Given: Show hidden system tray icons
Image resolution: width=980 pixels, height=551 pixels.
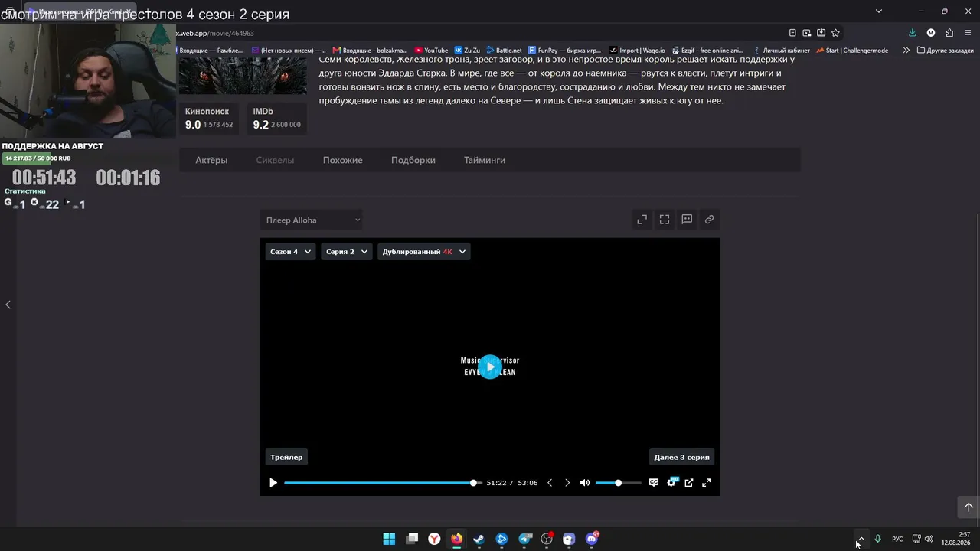Looking at the screenshot, I should click(x=861, y=539).
